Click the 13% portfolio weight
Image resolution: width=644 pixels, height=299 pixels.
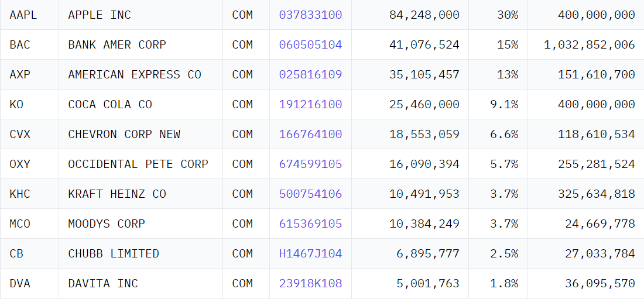pos(508,74)
